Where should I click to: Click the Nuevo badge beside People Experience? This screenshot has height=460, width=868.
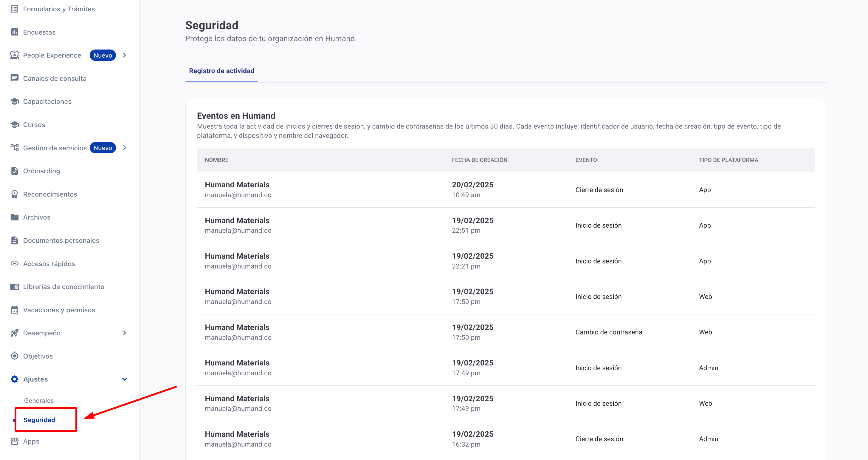tap(103, 55)
